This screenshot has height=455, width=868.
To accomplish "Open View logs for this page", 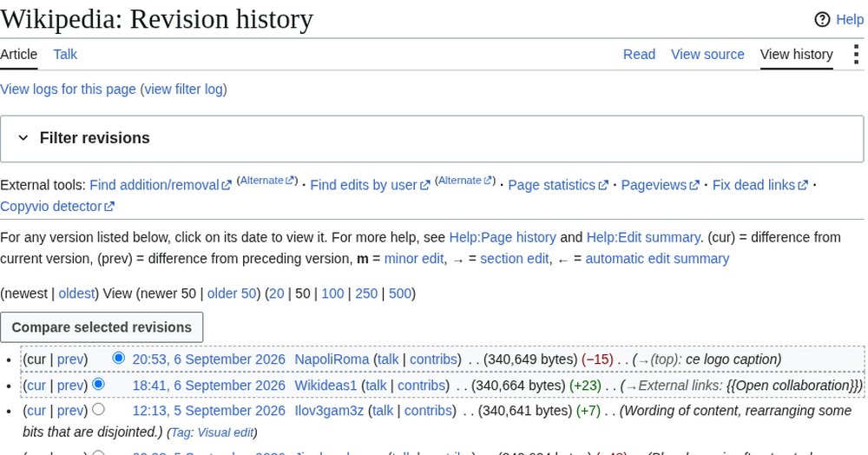I will (x=68, y=89).
